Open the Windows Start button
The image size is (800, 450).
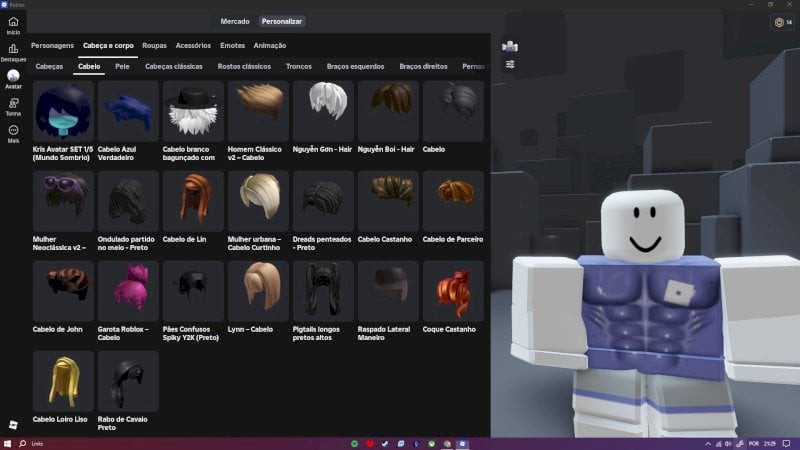click(x=7, y=444)
